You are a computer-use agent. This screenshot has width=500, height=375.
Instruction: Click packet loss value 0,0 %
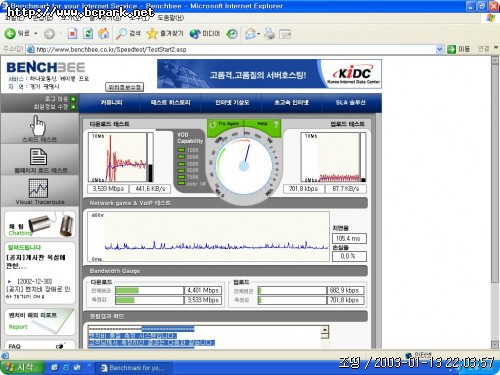[349, 256]
